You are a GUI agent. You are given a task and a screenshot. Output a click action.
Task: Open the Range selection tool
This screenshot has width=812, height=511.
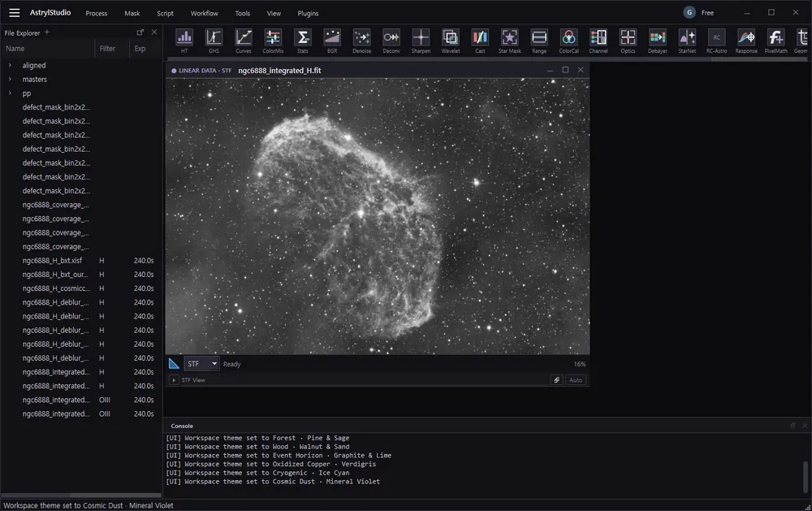point(539,41)
